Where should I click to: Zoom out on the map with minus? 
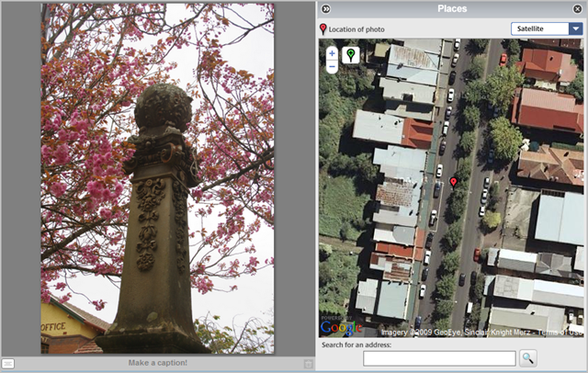pyautogui.click(x=332, y=67)
